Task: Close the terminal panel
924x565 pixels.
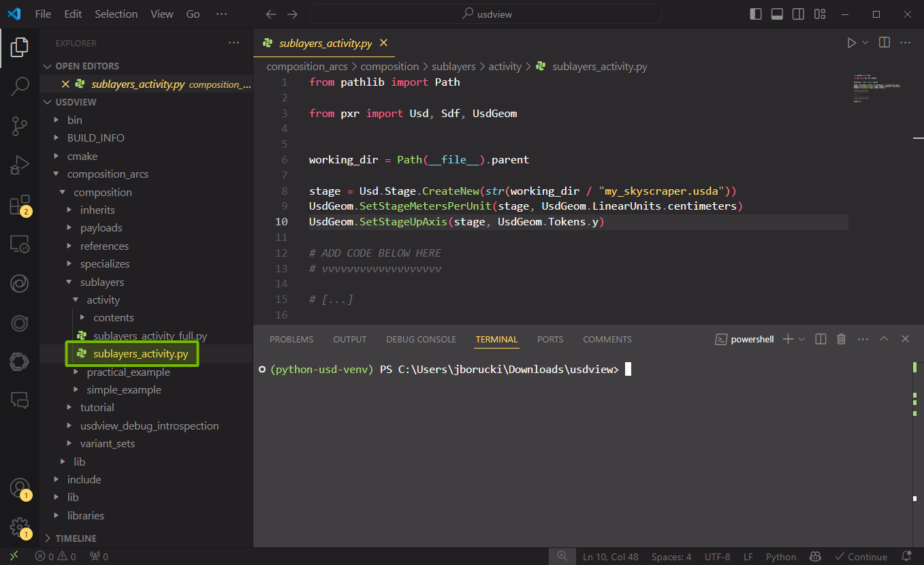Action: (x=905, y=339)
